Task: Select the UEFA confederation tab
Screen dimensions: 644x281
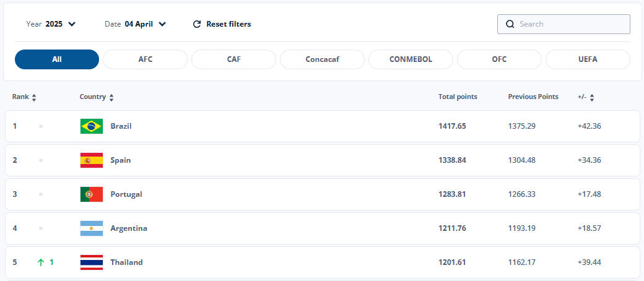Action: [x=588, y=59]
